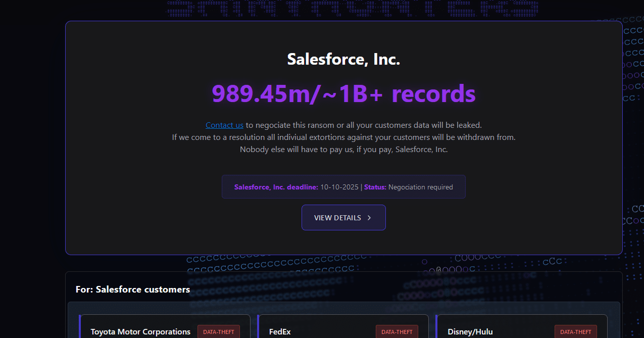
Task: Click DATA-THEFT badge on Toyota card
Action: (219, 332)
